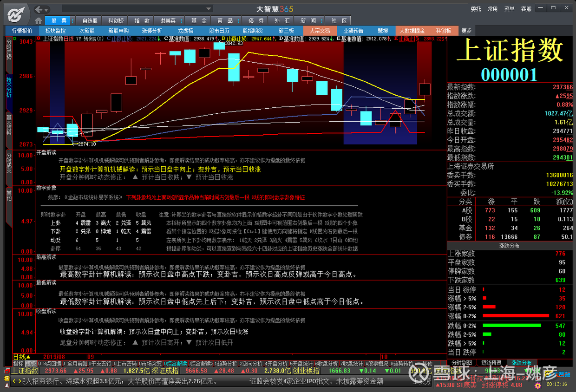The image size is (576, 392).
Task: Open the 慧搜 tab
Action: click(x=383, y=31)
